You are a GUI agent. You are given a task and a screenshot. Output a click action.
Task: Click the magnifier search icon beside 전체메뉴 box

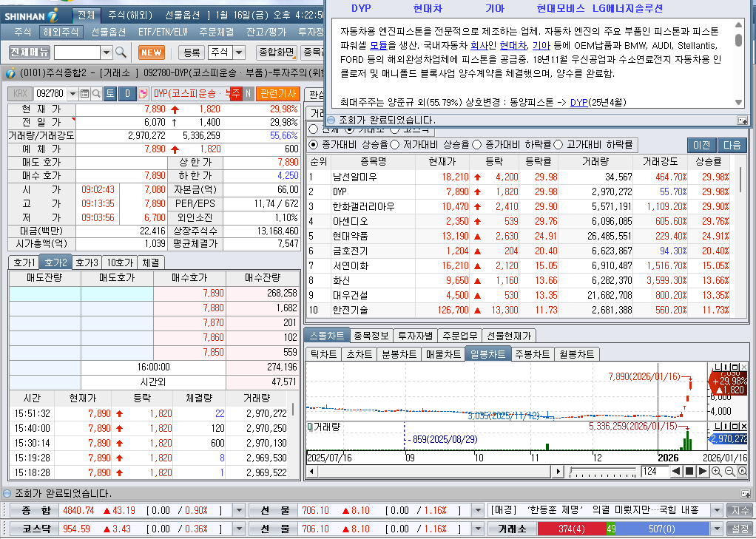pos(121,52)
